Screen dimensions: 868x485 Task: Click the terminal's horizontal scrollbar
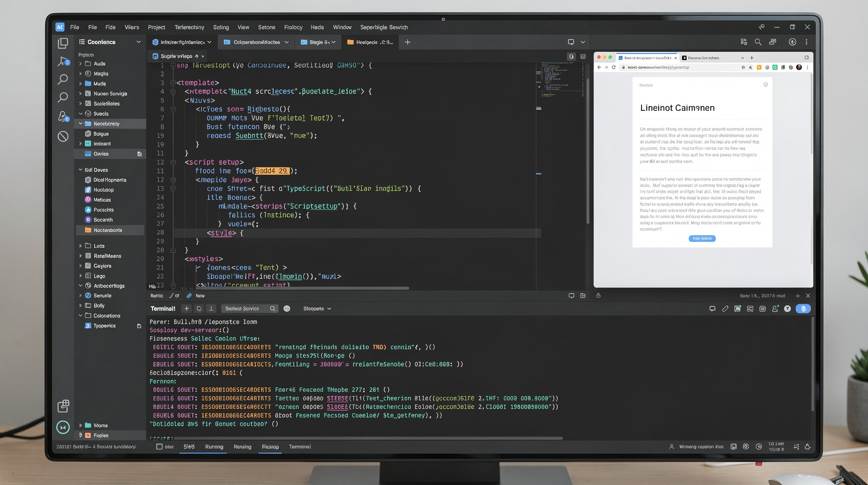click(368, 438)
